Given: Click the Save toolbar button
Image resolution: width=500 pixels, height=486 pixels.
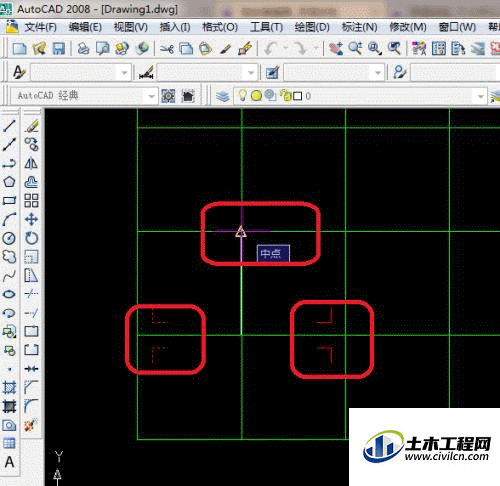Looking at the screenshot, I should [x=59, y=49].
